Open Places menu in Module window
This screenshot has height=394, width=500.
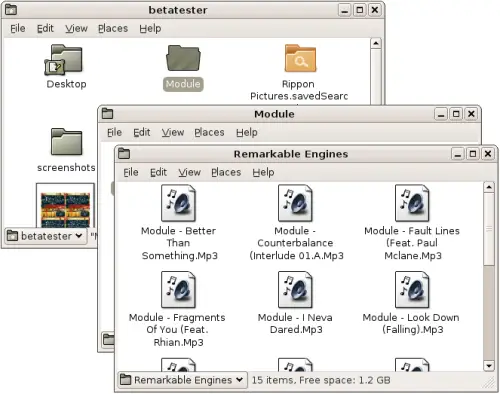(209, 132)
